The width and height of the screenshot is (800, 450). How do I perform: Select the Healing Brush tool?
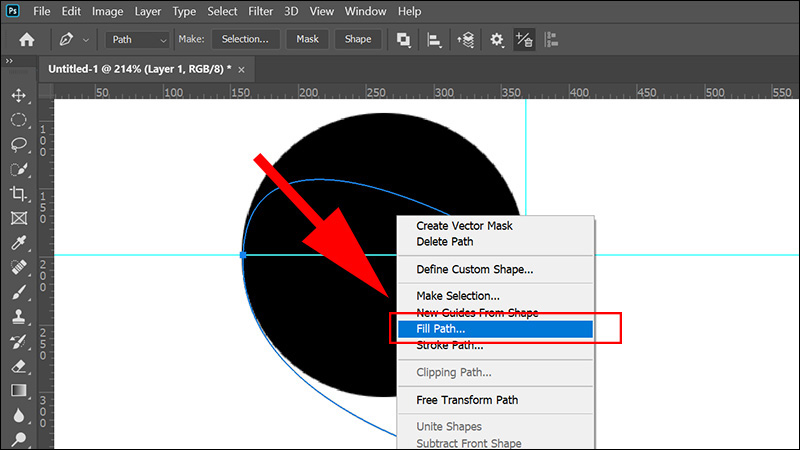click(19, 267)
